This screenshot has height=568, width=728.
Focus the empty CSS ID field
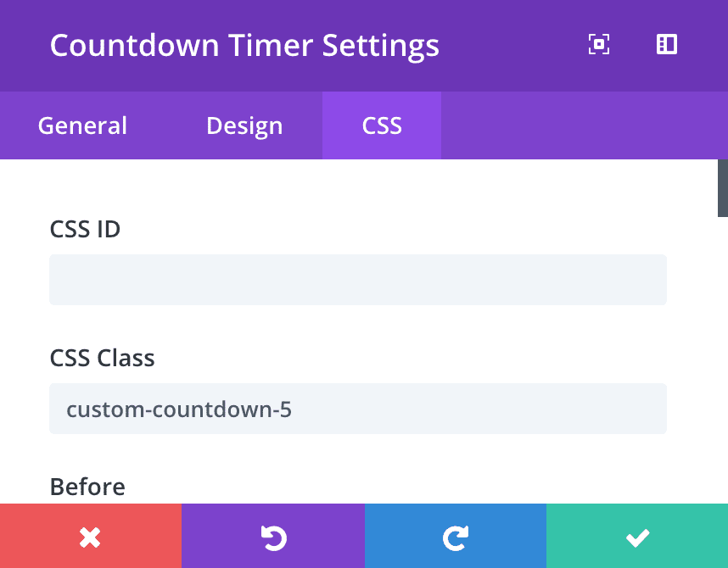357,279
